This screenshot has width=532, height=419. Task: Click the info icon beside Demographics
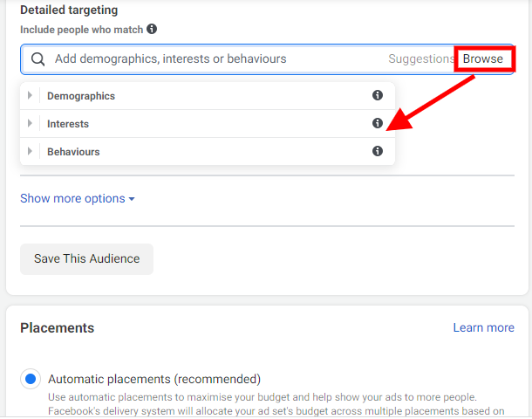[x=378, y=96]
